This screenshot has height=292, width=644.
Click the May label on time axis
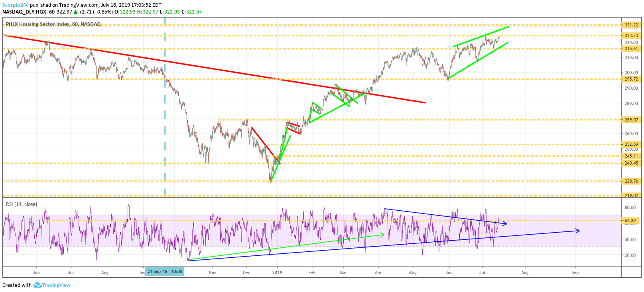pos(413,272)
